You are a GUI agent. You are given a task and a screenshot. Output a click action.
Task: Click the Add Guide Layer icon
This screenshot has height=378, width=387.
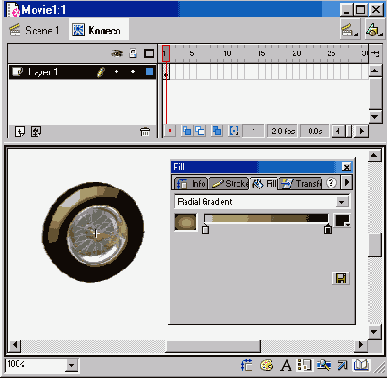click(36, 132)
